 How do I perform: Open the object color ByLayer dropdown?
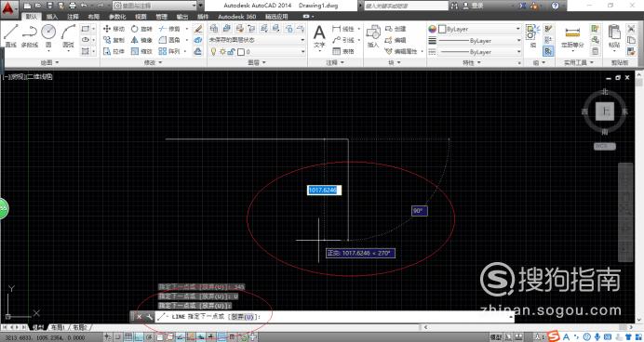(x=479, y=29)
